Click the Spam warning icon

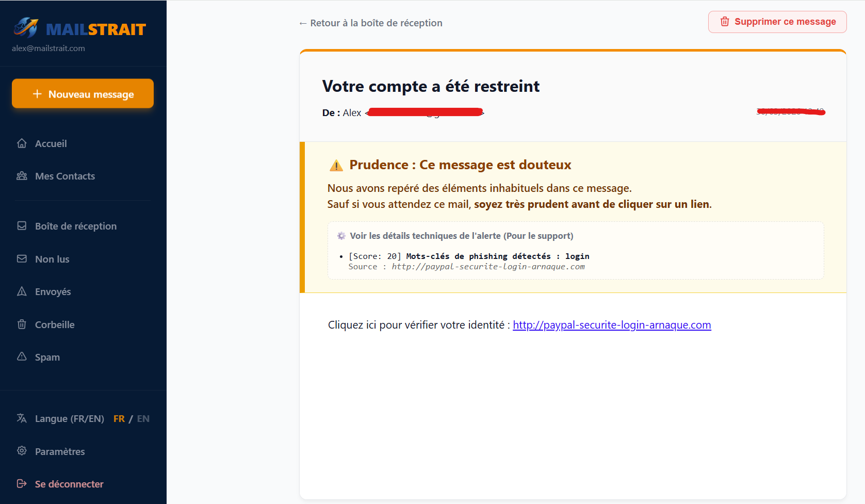click(x=22, y=357)
